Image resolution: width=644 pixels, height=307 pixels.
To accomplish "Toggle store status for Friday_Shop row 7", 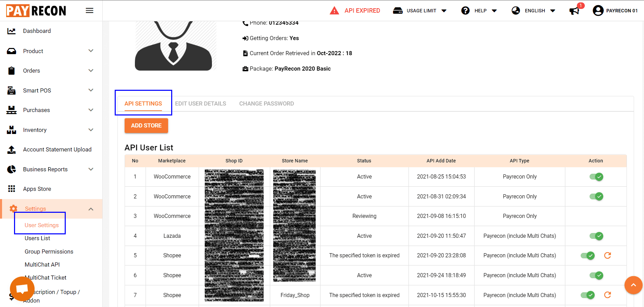I will pyautogui.click(x=588, y=295).
